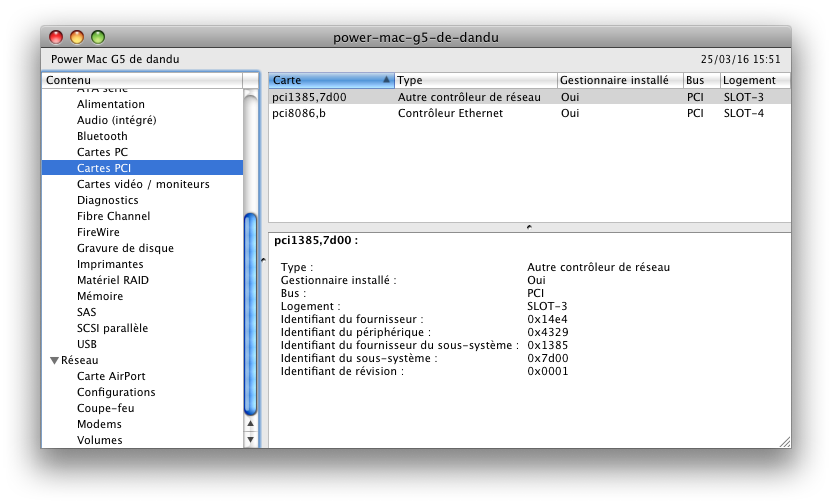The height and width of the screenshot is (504, 832).
Task: Select Coupe-feu under Réseau
Action: click(x=106, y=408)
